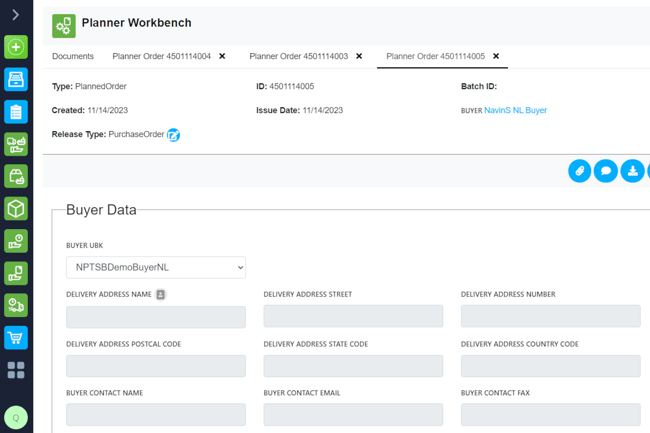
Task: Open the blue shopping cart sidebar icon
Action: pyautogui.click(x=16, y=338)
